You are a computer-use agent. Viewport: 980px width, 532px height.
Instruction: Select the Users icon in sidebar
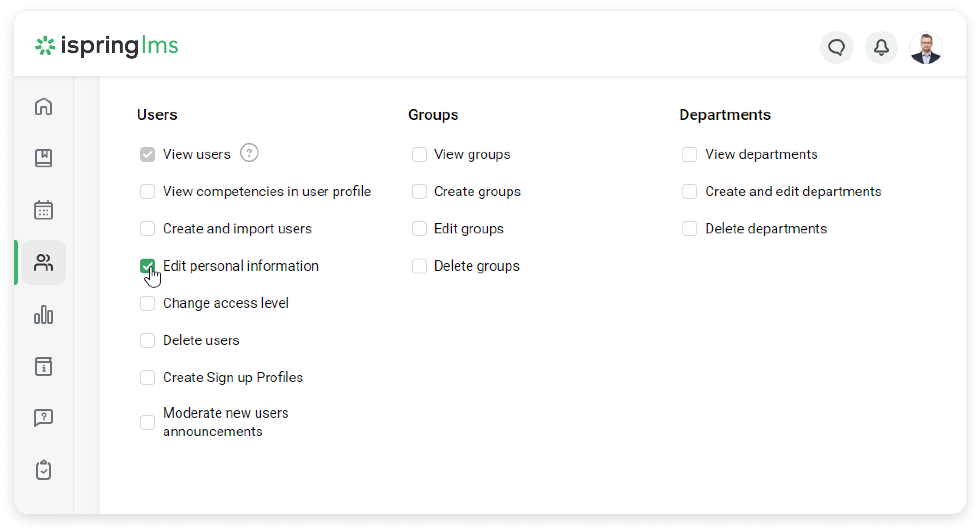(x=44, y=262)
